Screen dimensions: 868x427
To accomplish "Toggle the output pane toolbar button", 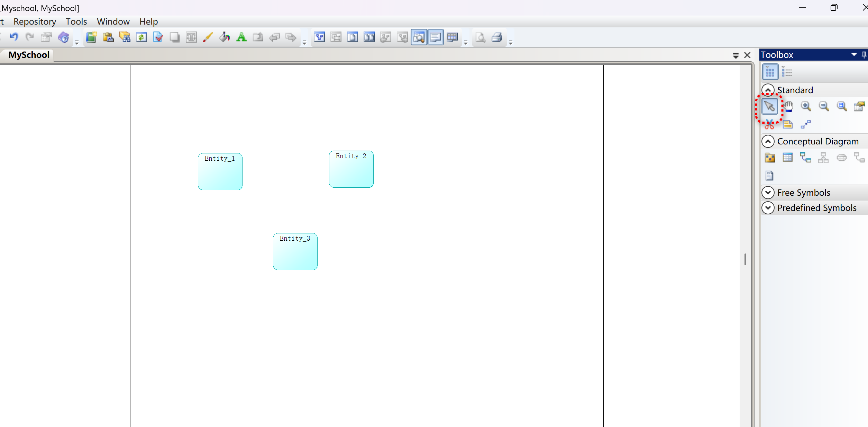I will 436,37.
